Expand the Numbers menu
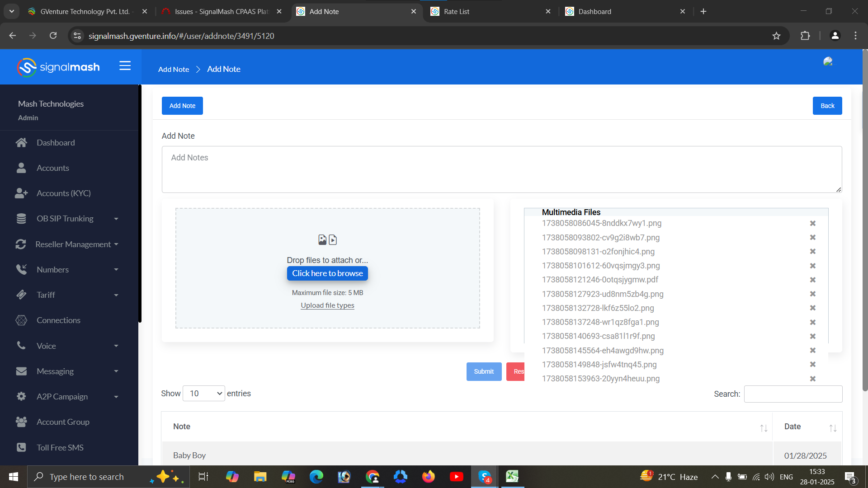The width and height of the screenshot is (868, 488). coord(68,270)
